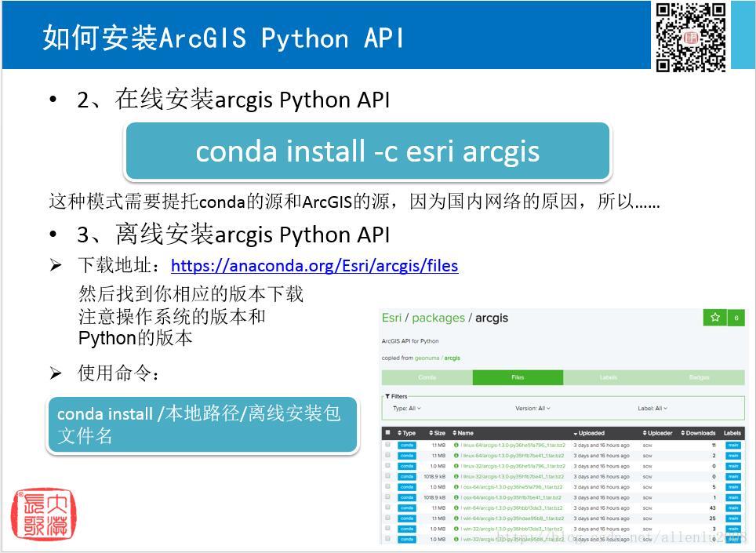This screenshot has width=756, height=553.
Task: Open the win-64 py36 arcgis tar.bz2 file link
Action: [511, 508]
